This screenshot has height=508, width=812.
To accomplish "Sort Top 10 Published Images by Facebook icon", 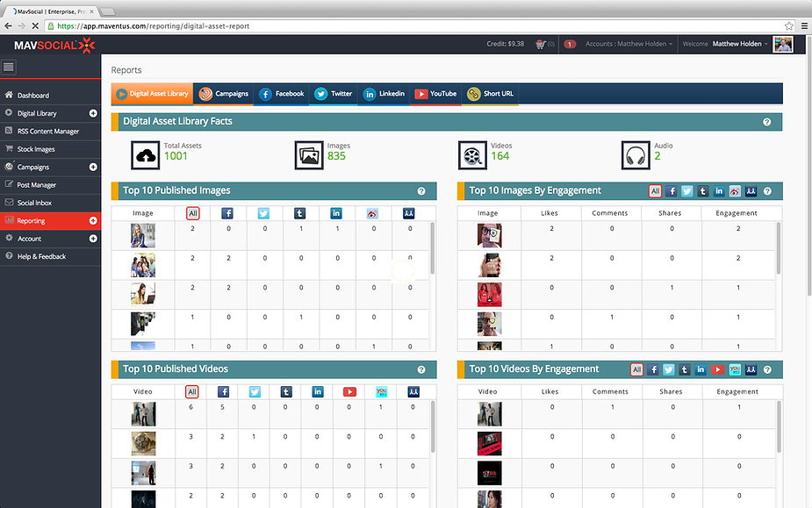I will pos(227,213).
